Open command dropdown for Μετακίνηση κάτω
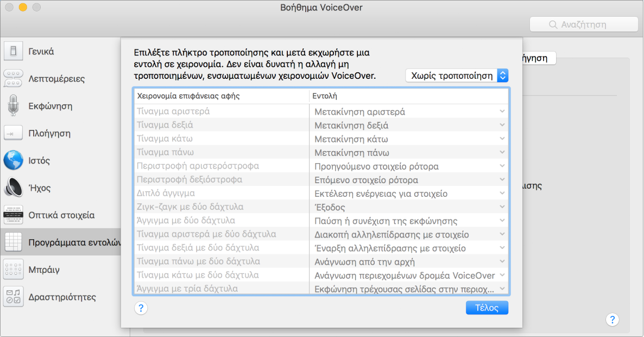 pyautogui.click(x=502, y=139)
